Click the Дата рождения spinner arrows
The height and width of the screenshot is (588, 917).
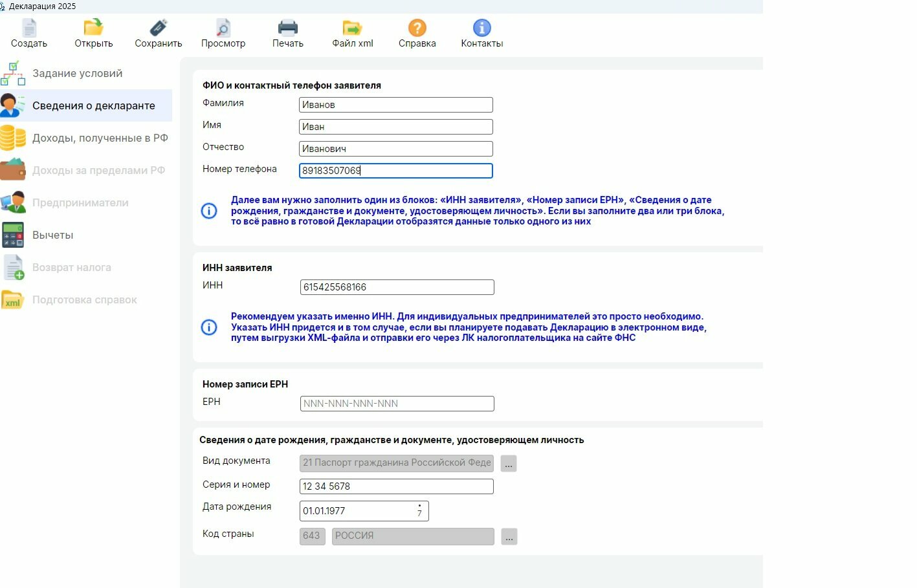[x=419, y=511]
